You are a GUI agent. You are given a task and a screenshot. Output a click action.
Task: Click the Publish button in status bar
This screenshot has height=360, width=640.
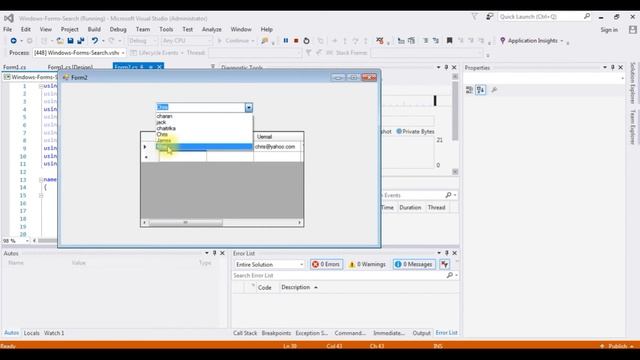point(617,346)
